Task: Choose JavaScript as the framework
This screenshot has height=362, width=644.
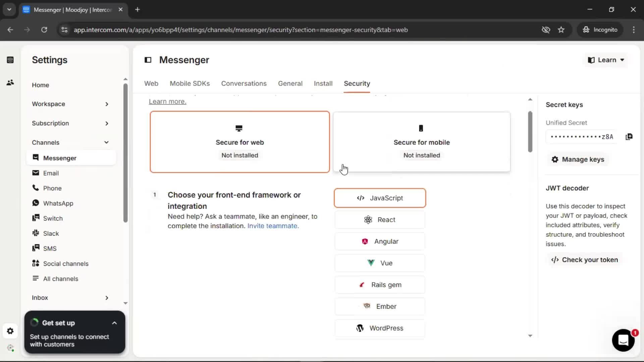Action: 380,198
